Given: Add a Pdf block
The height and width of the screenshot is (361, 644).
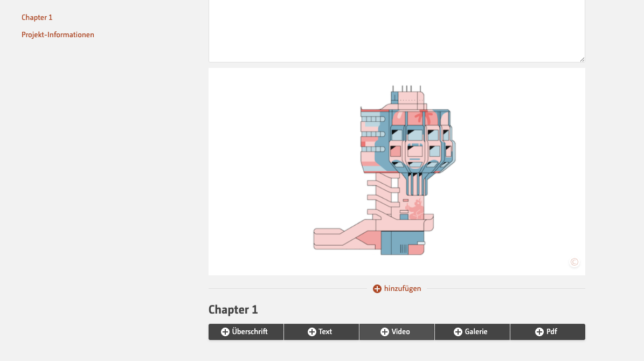Looking at the screenshot, I should tap(548, 332).
